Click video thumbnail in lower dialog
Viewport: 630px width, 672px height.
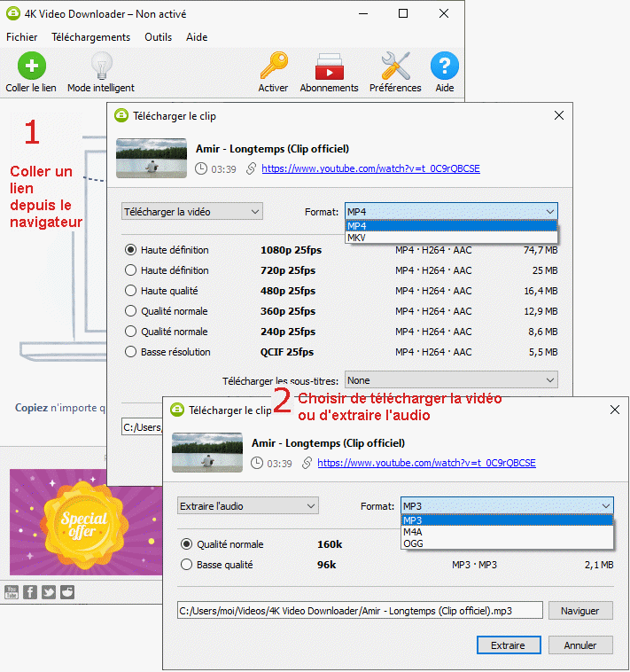207,452
